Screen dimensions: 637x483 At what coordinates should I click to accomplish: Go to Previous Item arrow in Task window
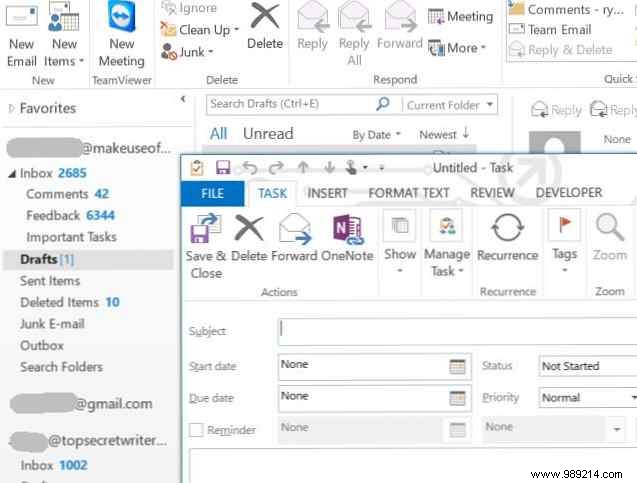tap(303, 167)
